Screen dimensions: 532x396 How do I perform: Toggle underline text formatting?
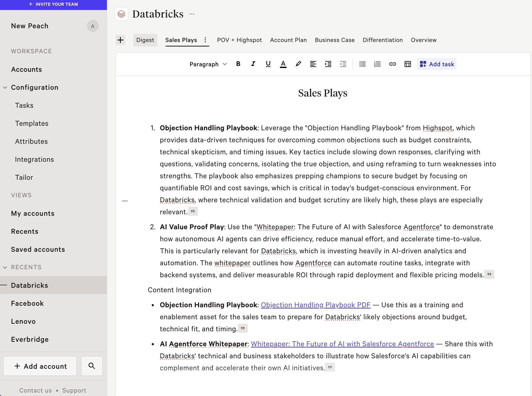[x=268, y=64]
